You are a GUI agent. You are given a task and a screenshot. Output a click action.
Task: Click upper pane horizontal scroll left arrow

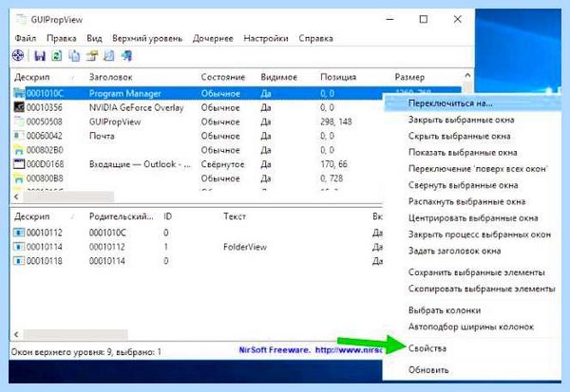16,196
